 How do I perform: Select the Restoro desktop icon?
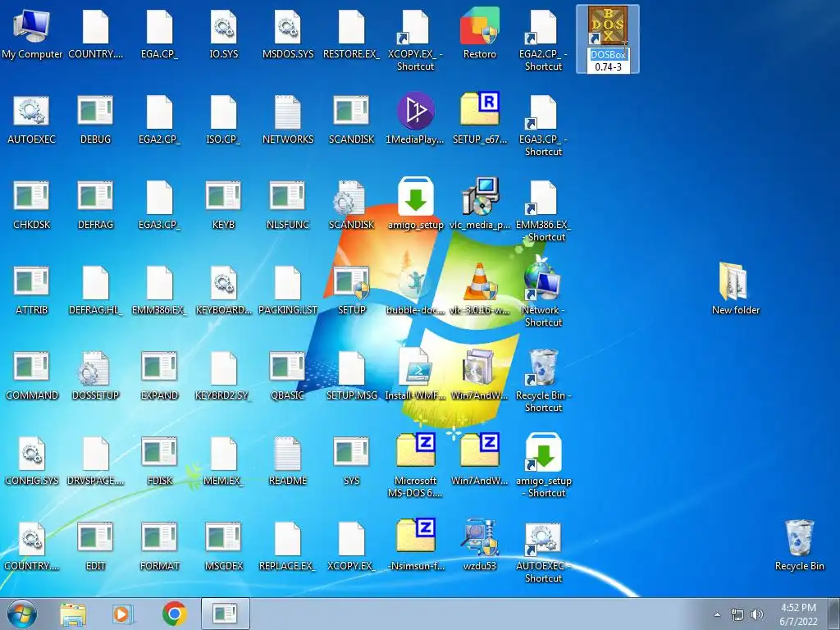click(479, 27)
